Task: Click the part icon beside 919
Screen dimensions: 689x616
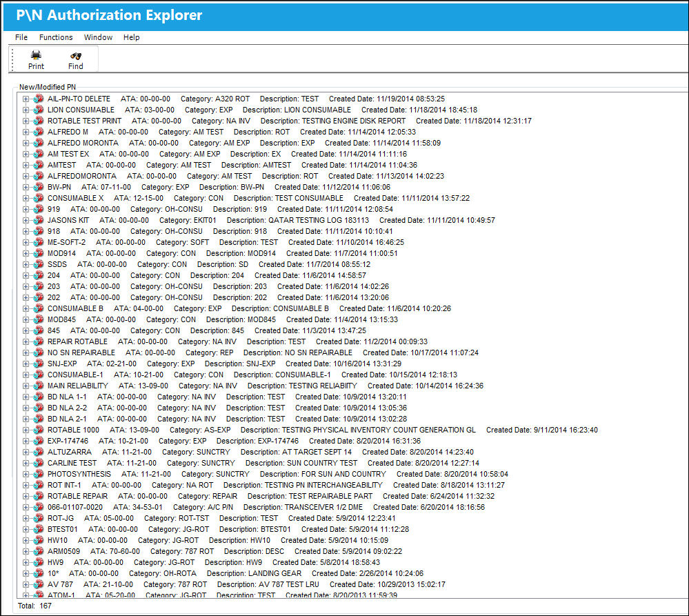Action: click(39, 209)
